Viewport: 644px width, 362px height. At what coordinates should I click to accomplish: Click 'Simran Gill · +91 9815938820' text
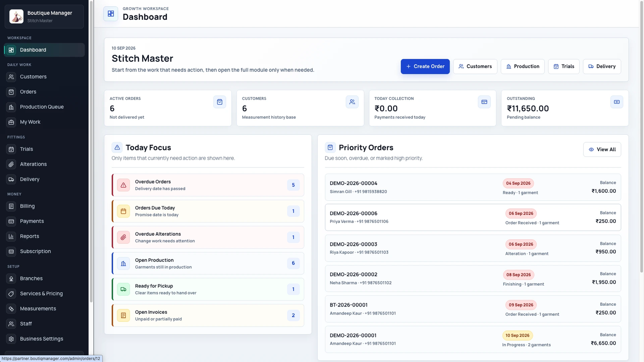pyautogui.click(x=358, y=192)
